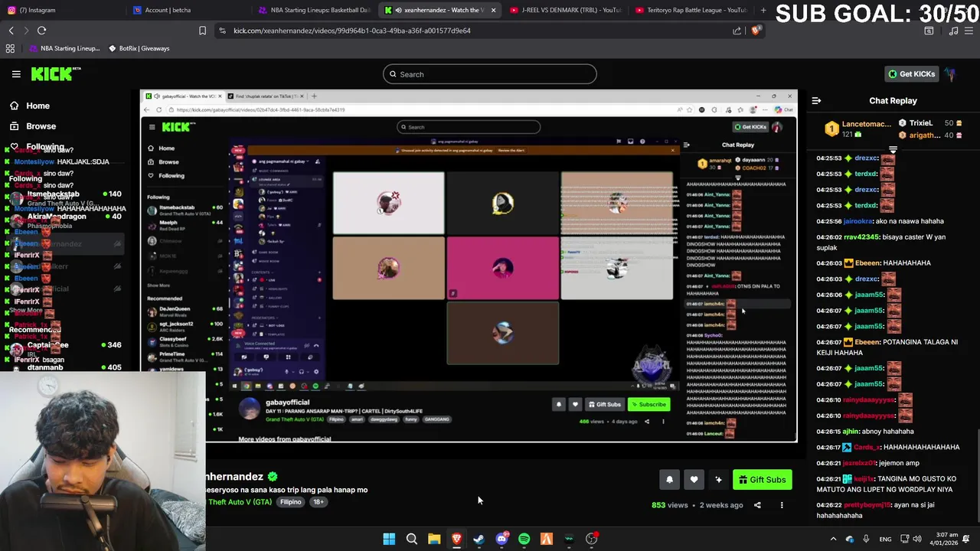Viewport: 980px width, 551px height.
Task: Click the Brave Shields icon in the address bar
Action: pyautogui.click(x=756, y=31)
